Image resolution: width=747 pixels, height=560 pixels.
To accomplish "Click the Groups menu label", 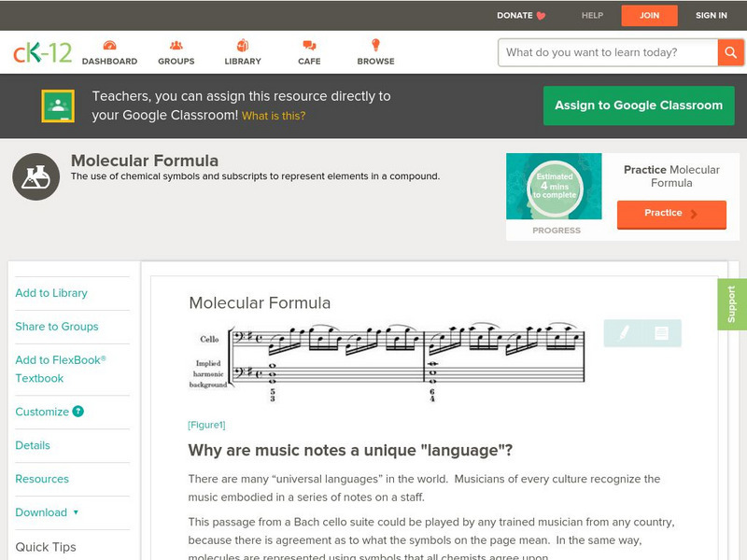I will point(176,62).
